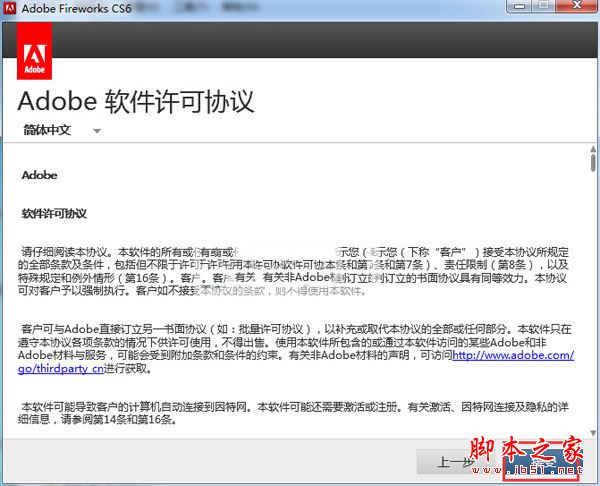Maximize the installer window

pos(543,6)
